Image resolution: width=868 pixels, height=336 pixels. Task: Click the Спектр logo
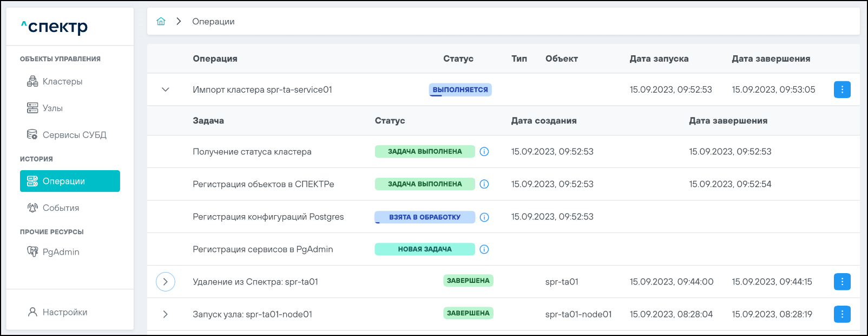(55, 27)
